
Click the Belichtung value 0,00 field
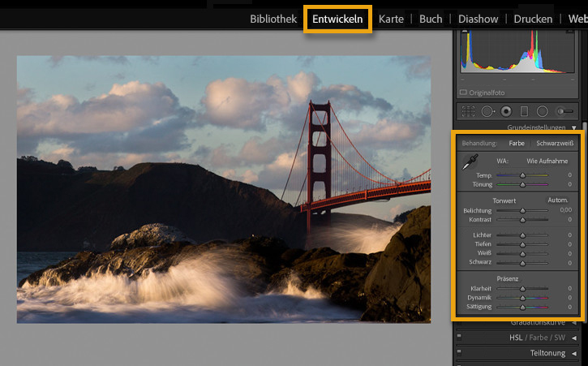[x=566, y=210]
